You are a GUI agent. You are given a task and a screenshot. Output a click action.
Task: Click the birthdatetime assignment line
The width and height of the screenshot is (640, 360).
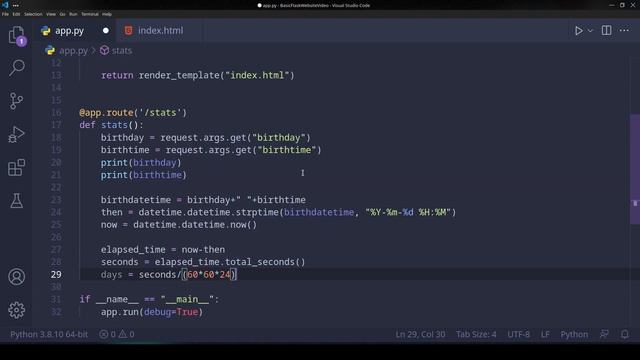[203, 200]
